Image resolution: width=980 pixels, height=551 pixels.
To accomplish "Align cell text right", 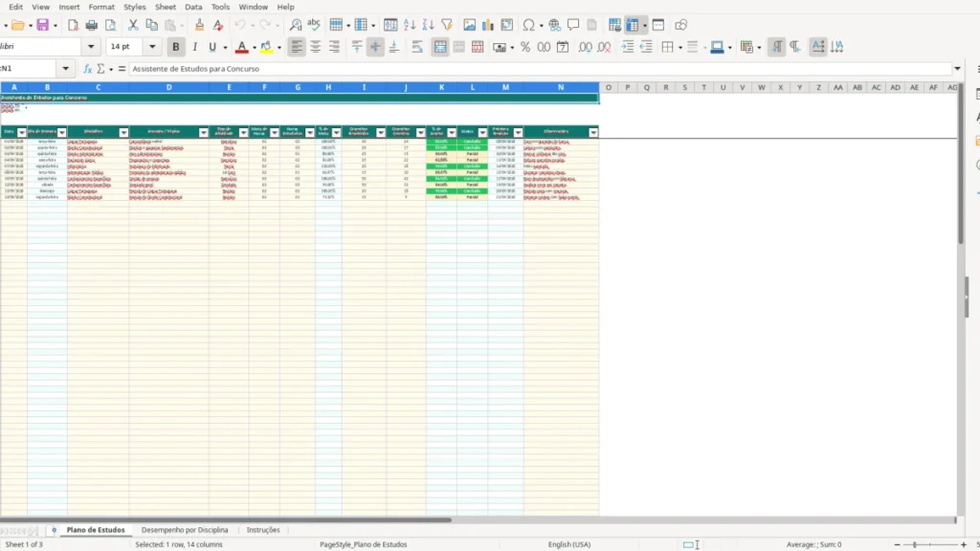I will (334, 47).
